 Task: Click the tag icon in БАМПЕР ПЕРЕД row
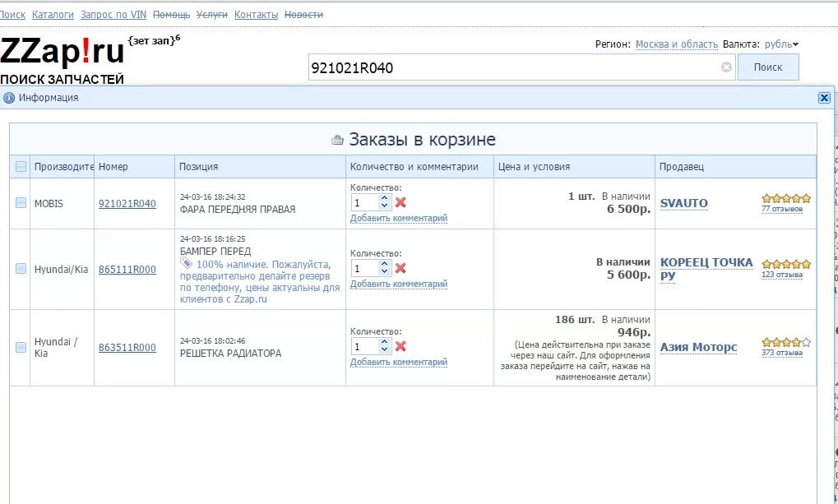pyautogui.click(x=186, y=263)
